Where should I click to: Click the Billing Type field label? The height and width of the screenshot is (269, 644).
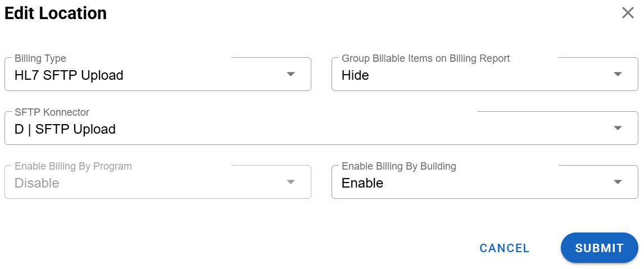(x=40, y=58)
